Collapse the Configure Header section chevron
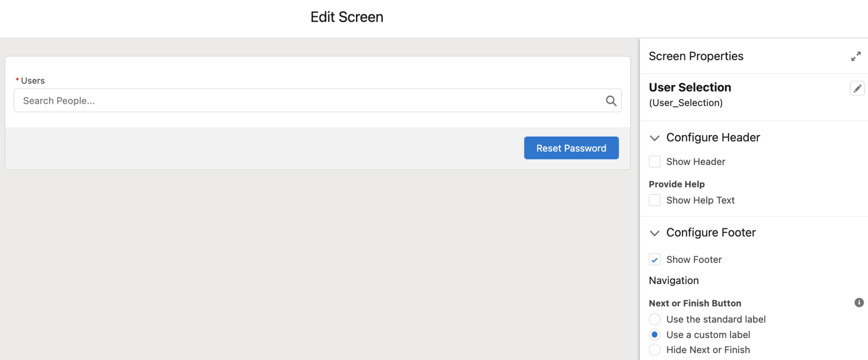The height and width of the screenshot is (360, 868). [654, 138]
